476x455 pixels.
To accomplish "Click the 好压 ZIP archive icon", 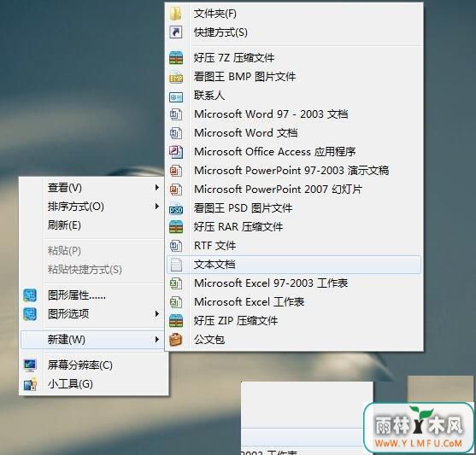I will coord(176,321).
